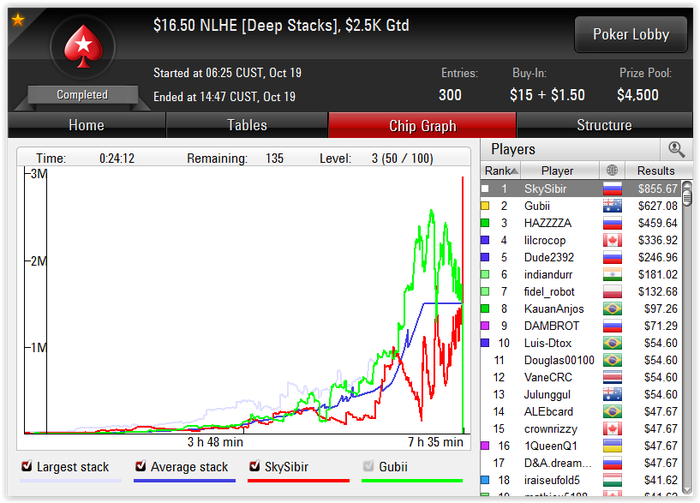Sort players by Rank column arrow
This screenshot has height=503, width=700.
(x=514, y=171)
